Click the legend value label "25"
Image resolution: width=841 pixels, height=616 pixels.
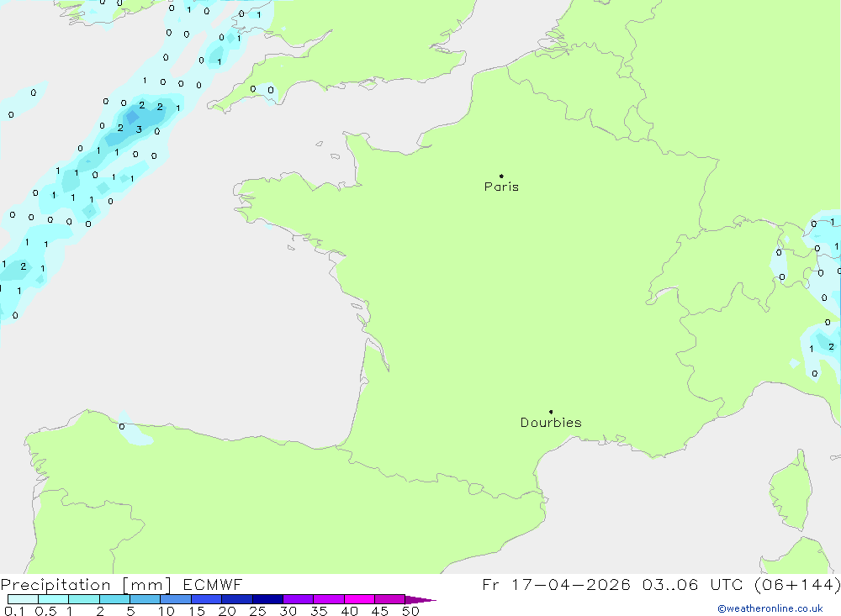tap(258, 611)
